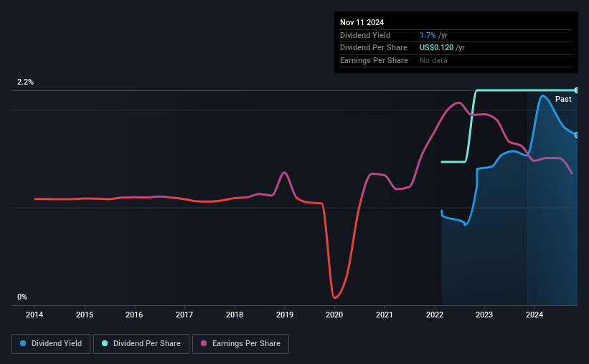Image resolution: width=589 pixels, height=364 pixels.
Task: Jump to the 2020 x-axis year label
Action: [x=334, y=315]
